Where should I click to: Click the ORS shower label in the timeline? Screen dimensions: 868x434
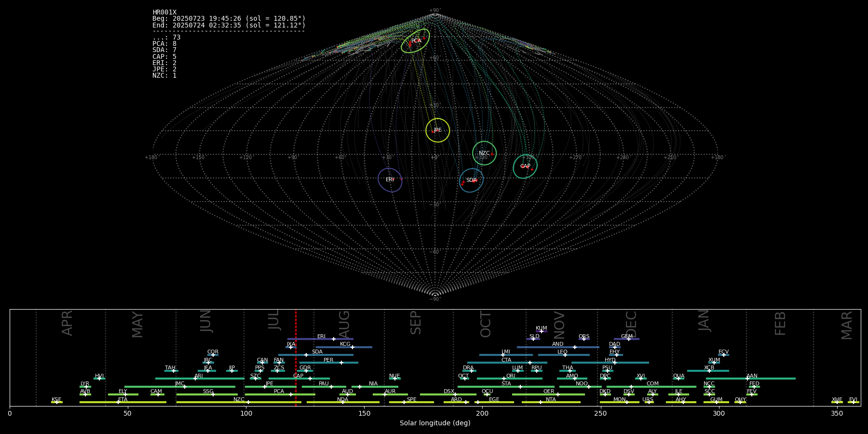point(584,337)
